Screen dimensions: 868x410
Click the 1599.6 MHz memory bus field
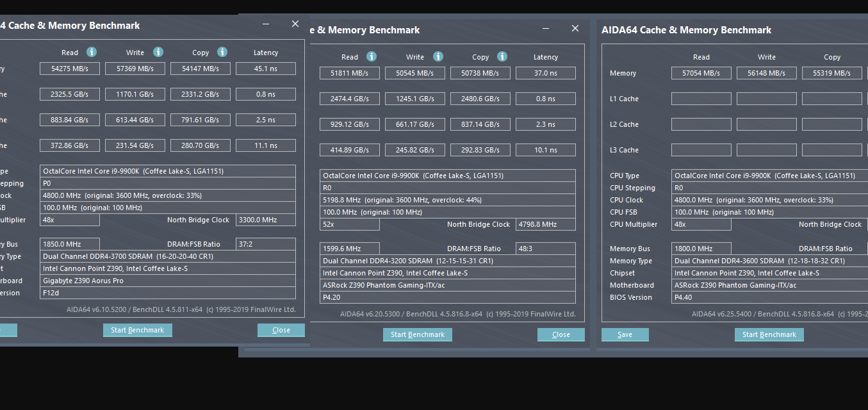tap(350, 249)
